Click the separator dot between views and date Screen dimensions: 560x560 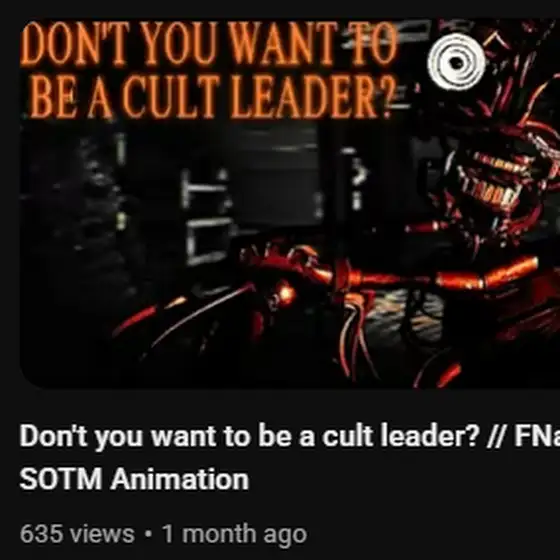[x=148, y=535]
